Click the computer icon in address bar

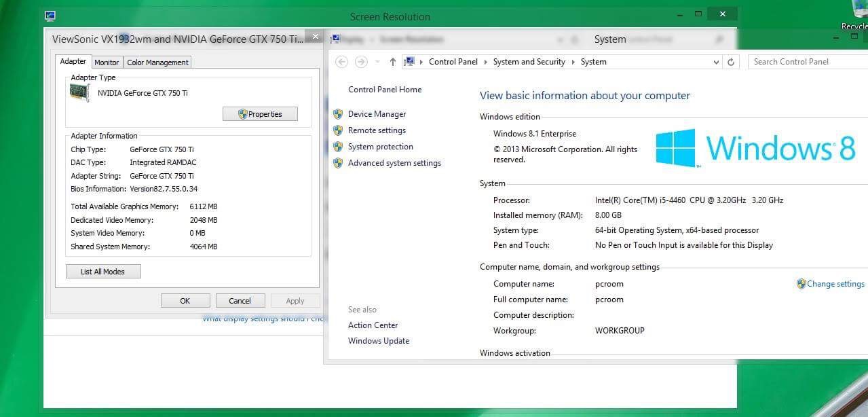tap(409, 62)
